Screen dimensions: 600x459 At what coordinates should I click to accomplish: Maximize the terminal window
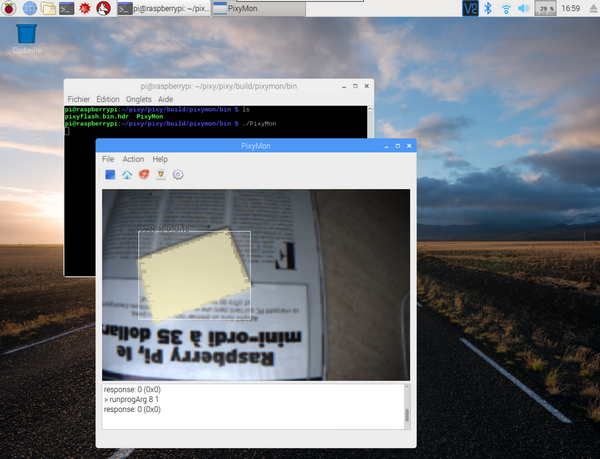pyautogui.click(x=355, y=86)
